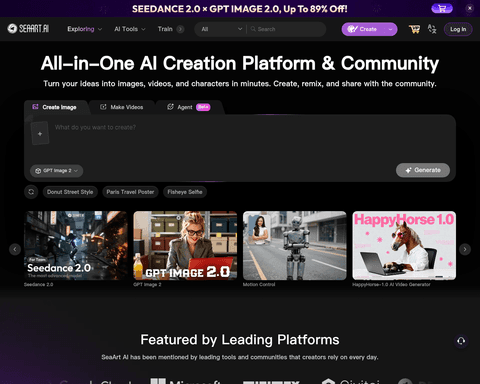Click the search magnifier icon
This screenshot has width=480, height=384.
pos(253,29)
